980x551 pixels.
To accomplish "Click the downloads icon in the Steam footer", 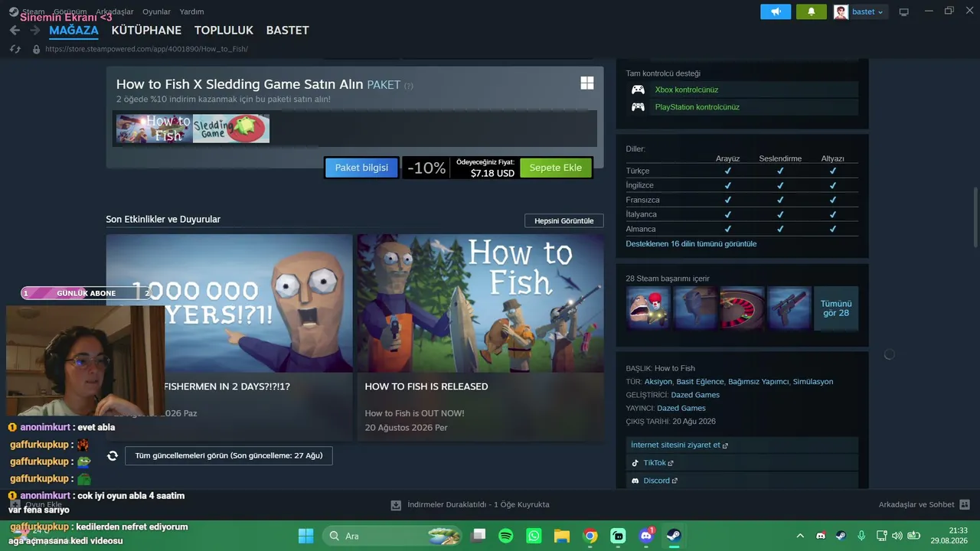I will point(396,505).
